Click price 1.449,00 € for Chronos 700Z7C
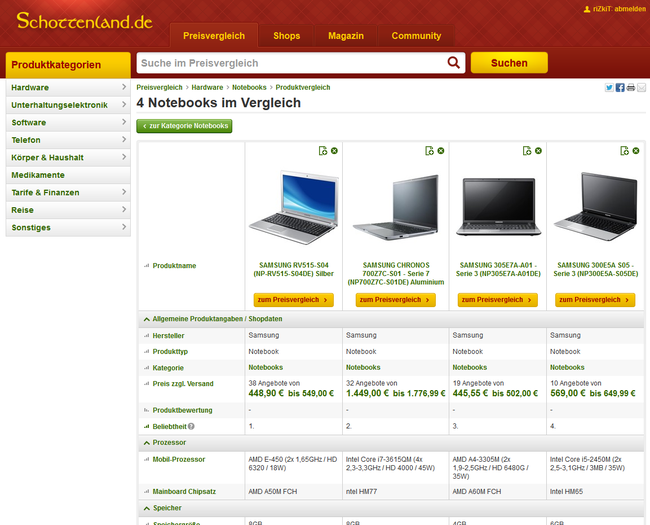This screenshot has height=525, width=650. [367, 393]
